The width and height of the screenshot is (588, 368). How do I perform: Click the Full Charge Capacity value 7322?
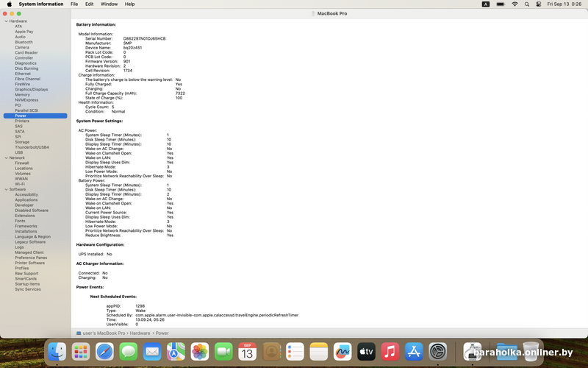pos(180,93)
